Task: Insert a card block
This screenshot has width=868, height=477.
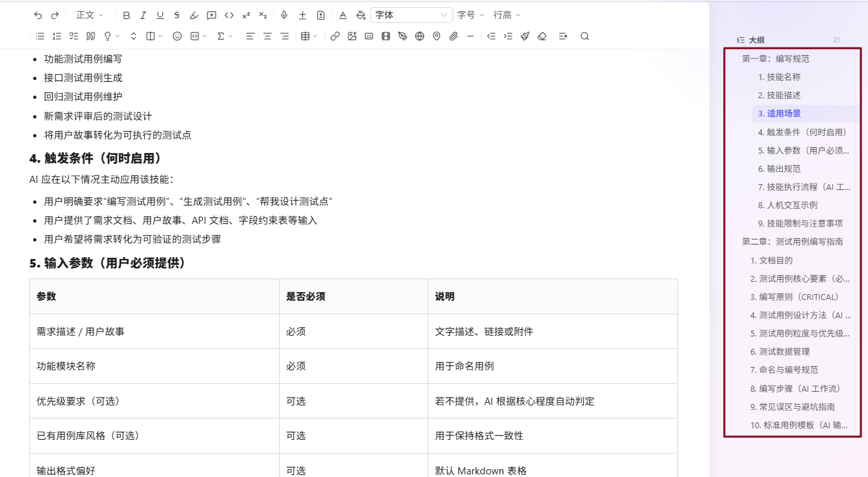Action: coord(369,36)
